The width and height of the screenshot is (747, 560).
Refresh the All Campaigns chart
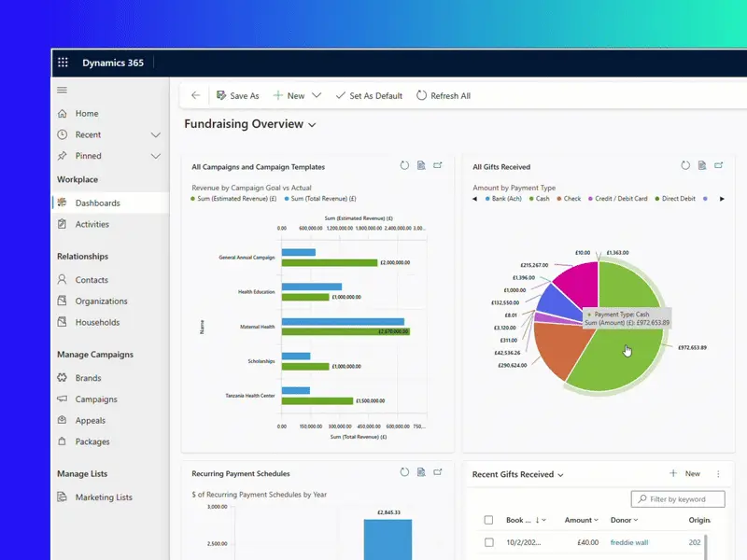tap(404, 166)
